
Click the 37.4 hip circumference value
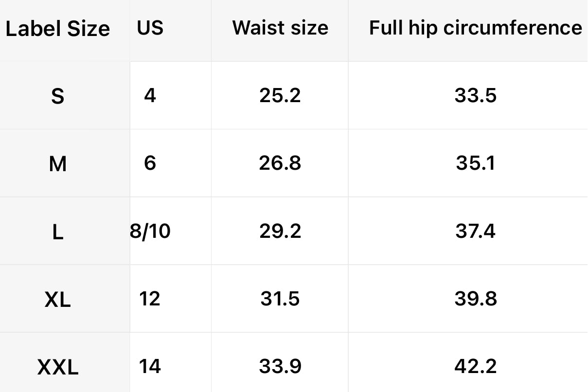coord(475,231)
